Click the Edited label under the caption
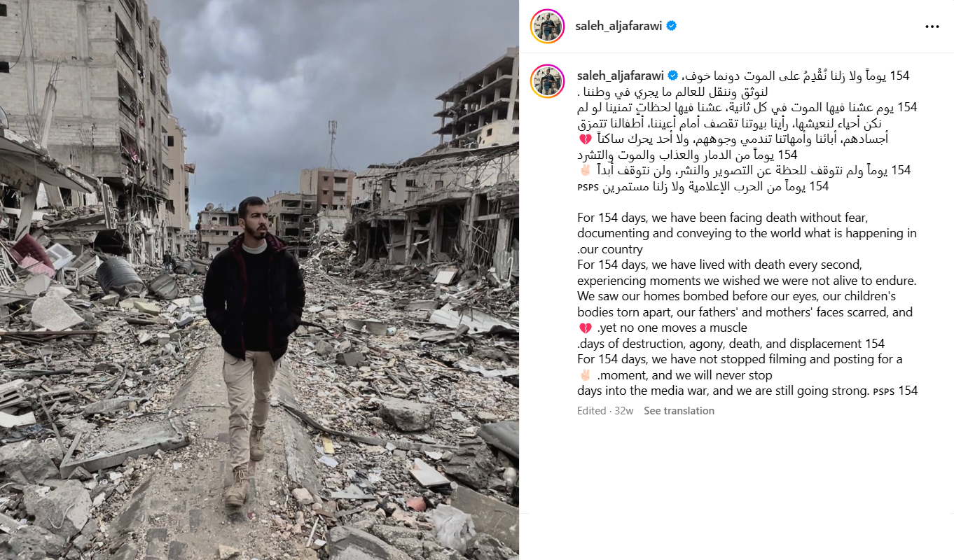The height and width of the screenshot is (560, 954). pyautogui.click(x=591, y=411)
